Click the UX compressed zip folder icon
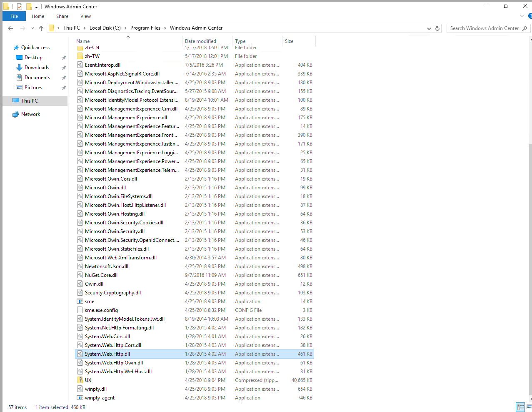532x412 pixels. pyautogui.click(x=80, y=380)
